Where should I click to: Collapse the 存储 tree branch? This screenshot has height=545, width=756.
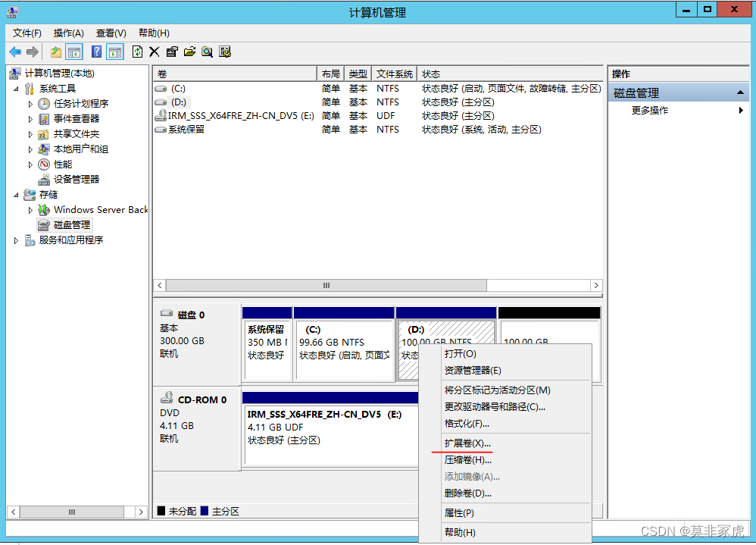pyautogui.click(x=16, y=195)
